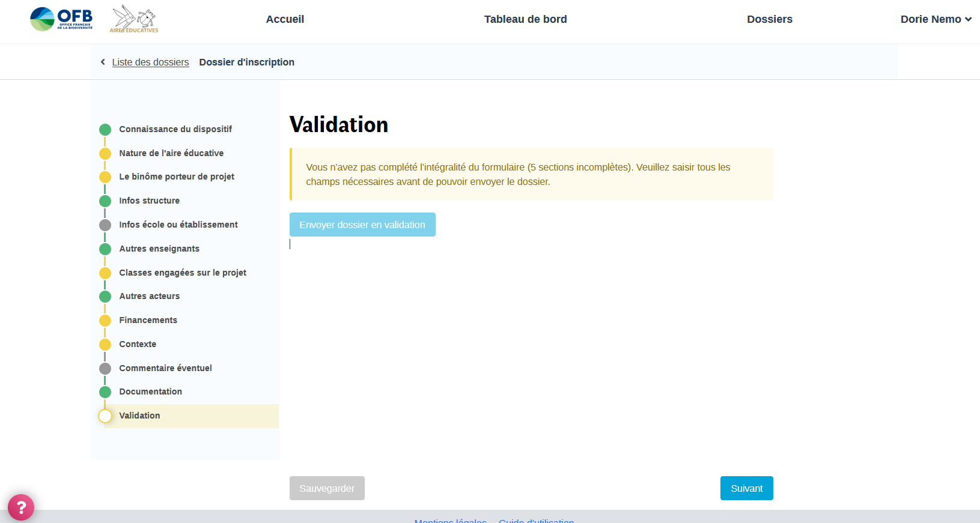Screen dimensions: 980x523
Task: Open Classes engagées sur le projet step
Action: point(183,273)
